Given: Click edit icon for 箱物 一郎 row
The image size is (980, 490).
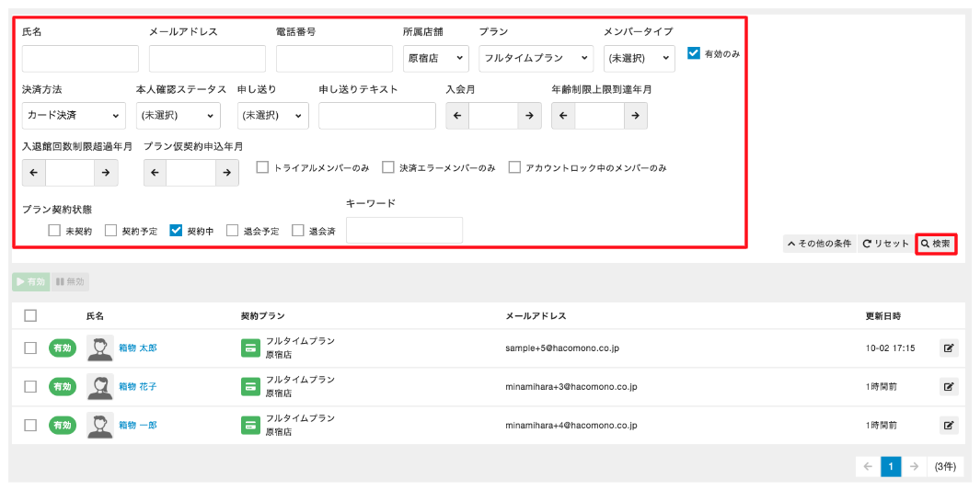Looking at the screenshot, I should point(948,426).
